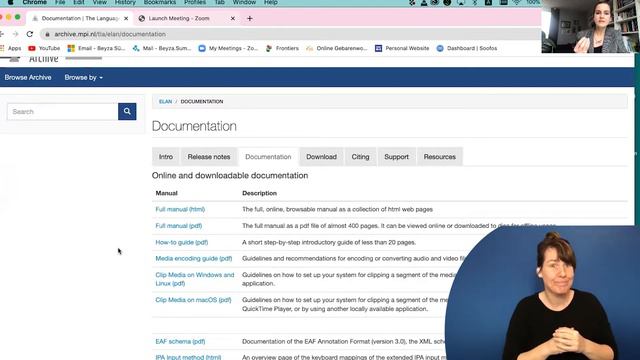Open the Profiles menu
The height and width of the screenshot is (360, 640).
click(x=195, y=2)
